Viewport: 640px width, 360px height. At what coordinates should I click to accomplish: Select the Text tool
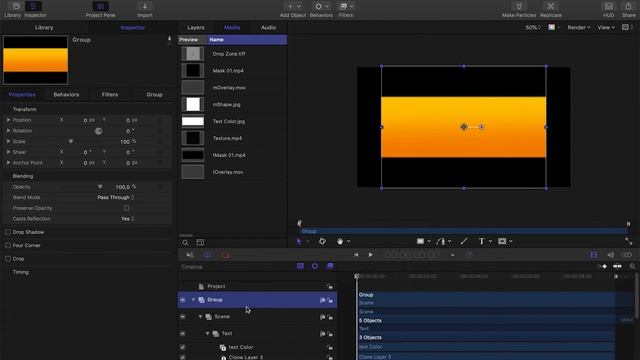pyautogui.click(x=482, y=241)
